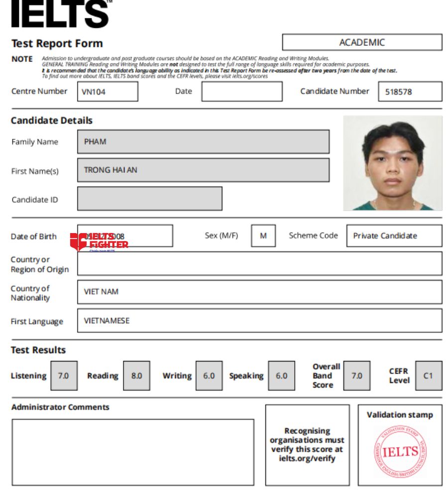Click the Date of Birth field
This screenshot has height=498, width=448.
click(125, 236)
